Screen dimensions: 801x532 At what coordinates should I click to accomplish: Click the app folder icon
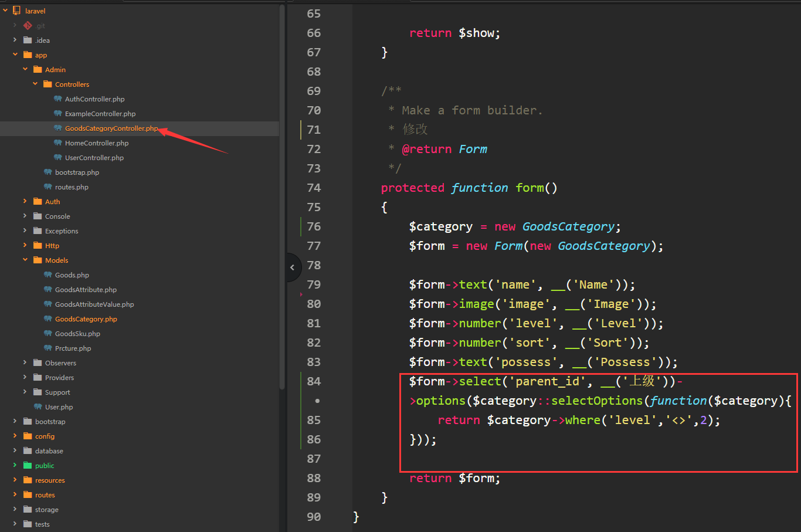click(x=28, y=55)
